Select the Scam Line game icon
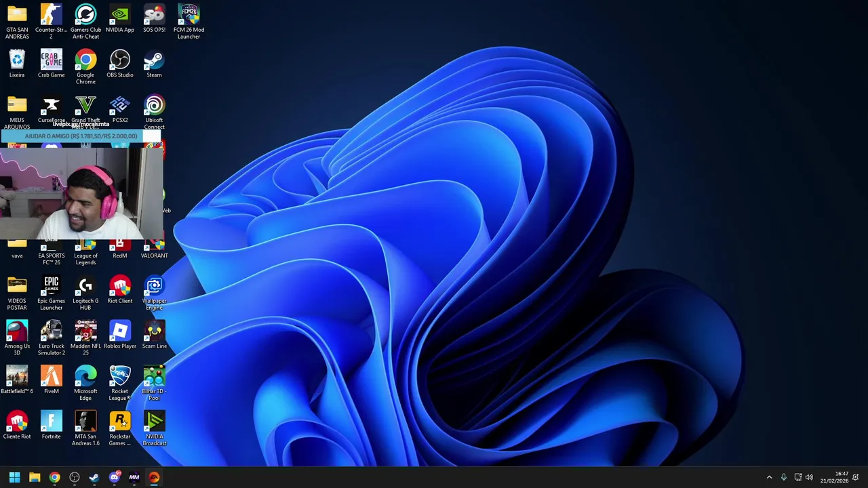 [154, 335]
